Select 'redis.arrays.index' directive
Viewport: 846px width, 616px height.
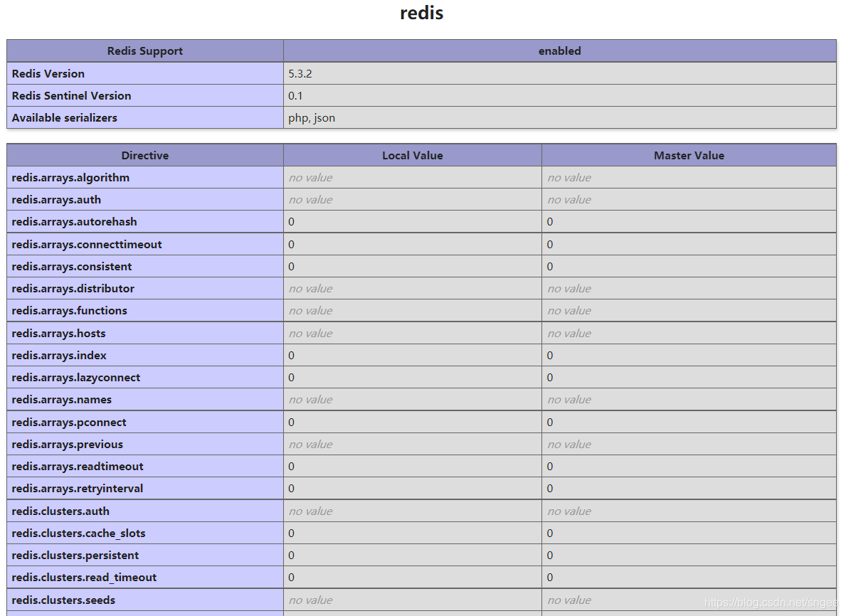point(59,356)
